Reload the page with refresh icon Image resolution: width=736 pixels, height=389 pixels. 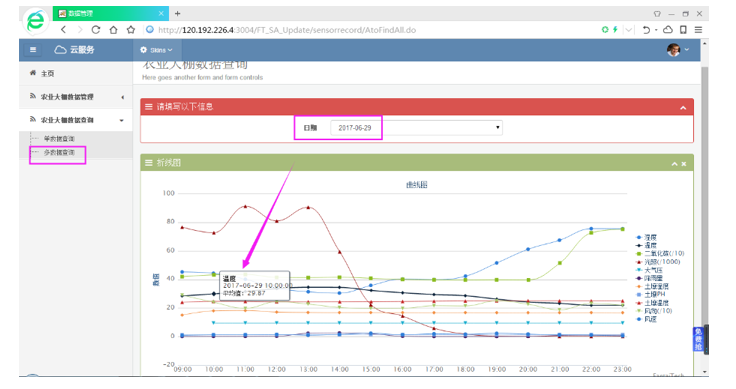tap(96, 30)
